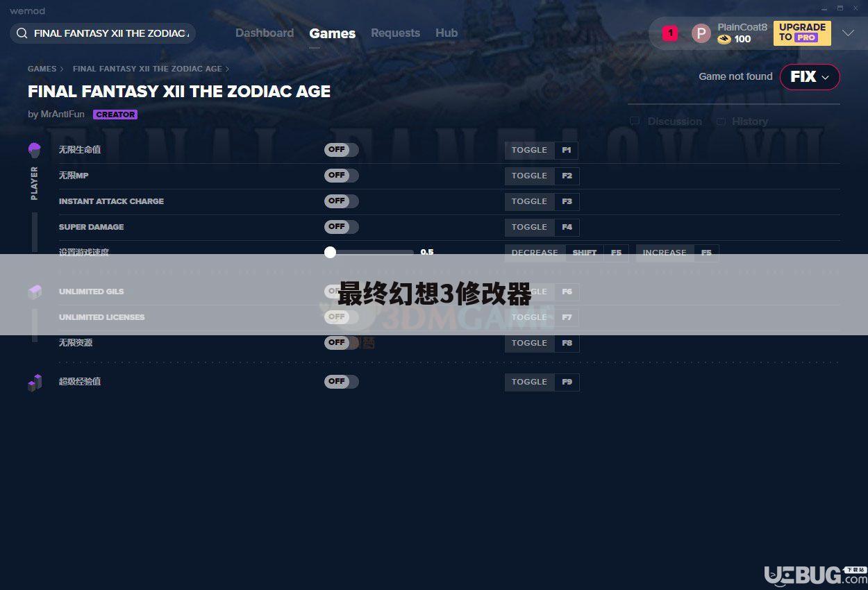The height and width of the screenshot is (590, 868).
Task: Click the game speed slider handle
Action: [331, 252]
